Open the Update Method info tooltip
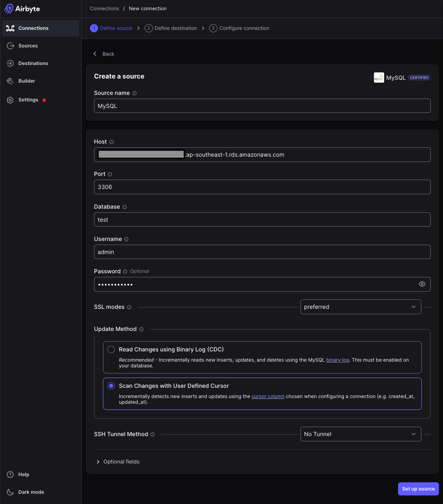The width and height of the screenshot is (443, 504). [x=141, y=329]
